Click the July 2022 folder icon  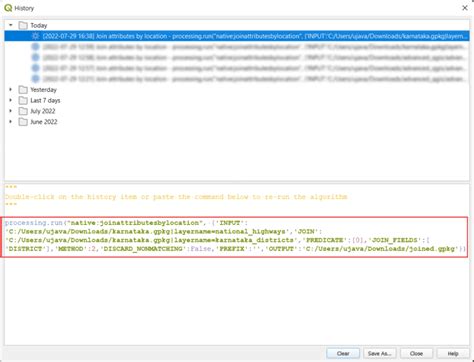(23, 111)
